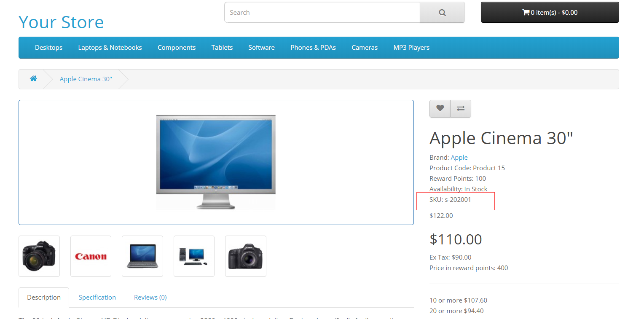
Task: Open the Your Store logo link
Action: point(61,22)
